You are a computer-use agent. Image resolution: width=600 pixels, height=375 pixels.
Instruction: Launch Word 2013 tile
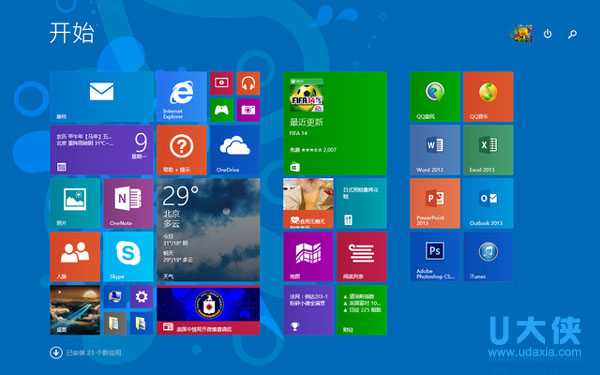(435, 150)
